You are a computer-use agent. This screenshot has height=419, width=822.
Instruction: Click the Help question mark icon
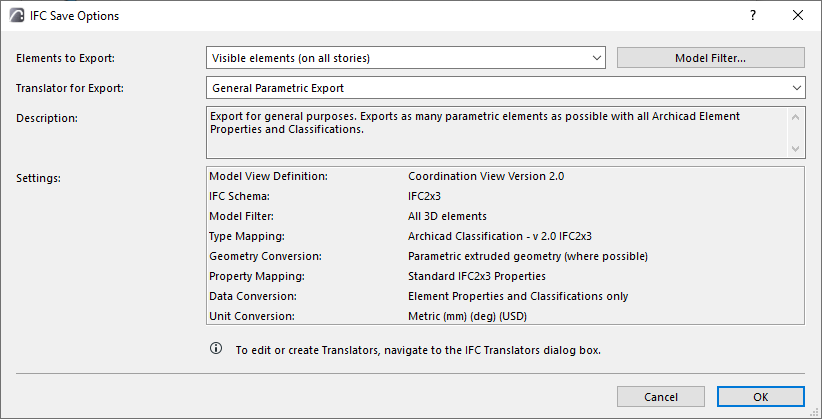click(752, 16)
